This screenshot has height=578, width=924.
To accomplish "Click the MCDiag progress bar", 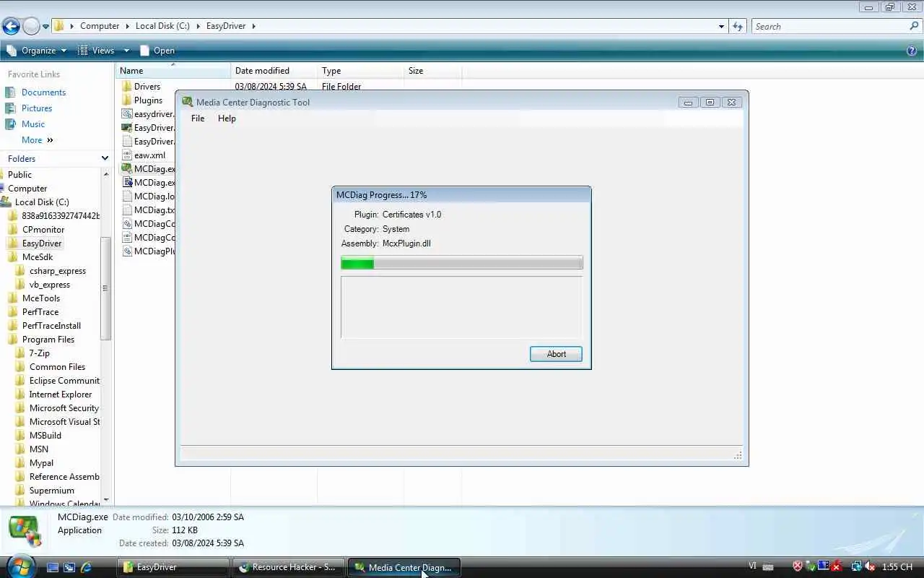I will pyautogui.click(x=462, y=263).
